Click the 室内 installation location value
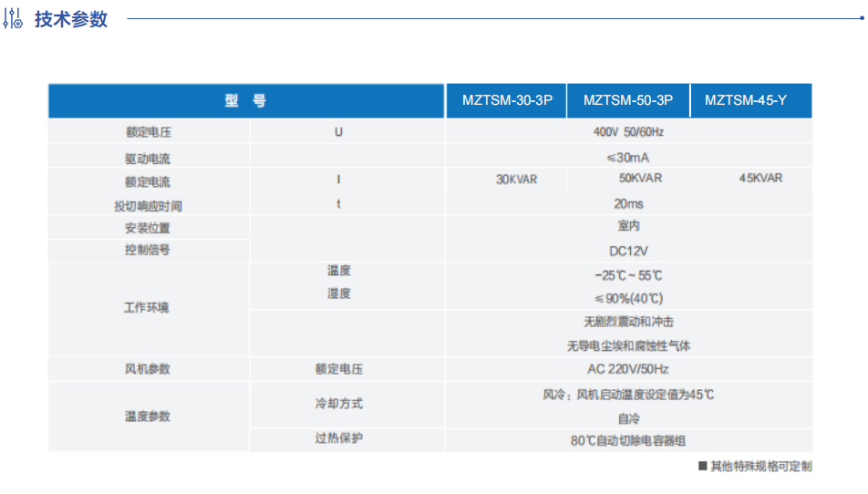The height and width of the screenshot is (494, 868). (x=628, y=227)
